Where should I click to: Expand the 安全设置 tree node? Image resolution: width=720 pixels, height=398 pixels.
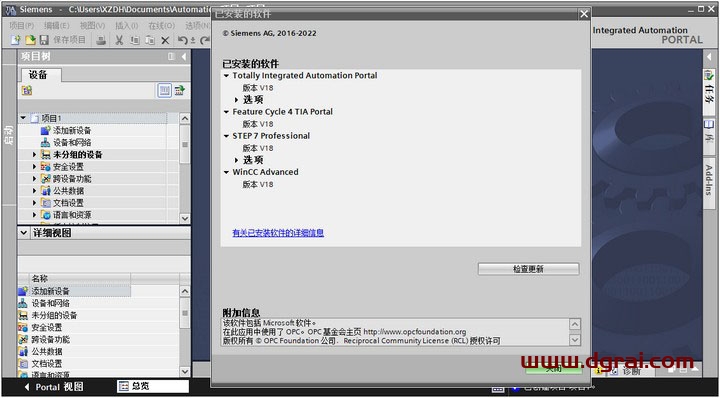click(x=34, y=167)
